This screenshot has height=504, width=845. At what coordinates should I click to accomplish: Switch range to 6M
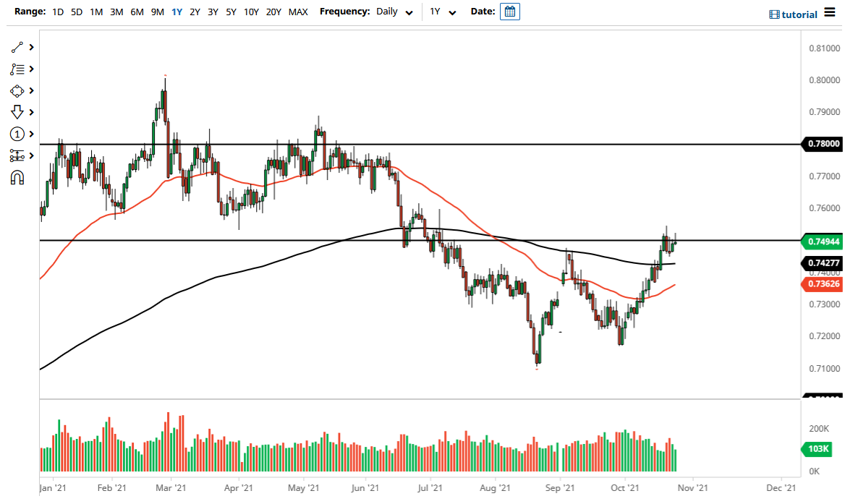click(137, 12)
